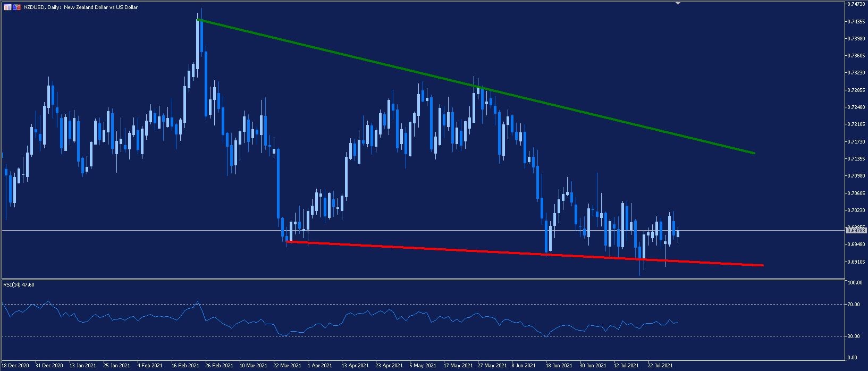Click the divider between price chart and RSI

[x=425, y=279]
